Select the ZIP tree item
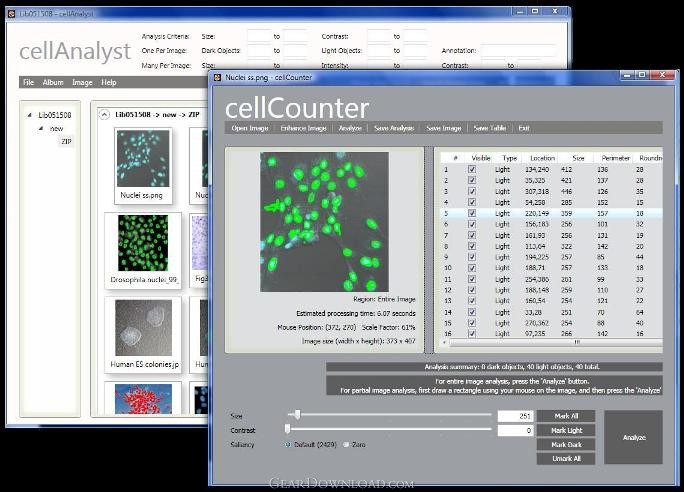This screenshot has width=684, height=492. pyautogui.click(x=66, y=142)
